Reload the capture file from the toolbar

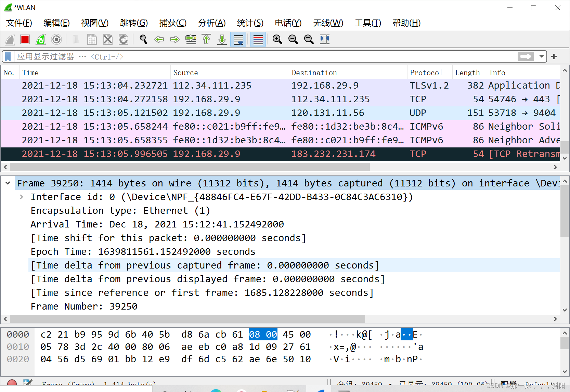tap(124, 40)
